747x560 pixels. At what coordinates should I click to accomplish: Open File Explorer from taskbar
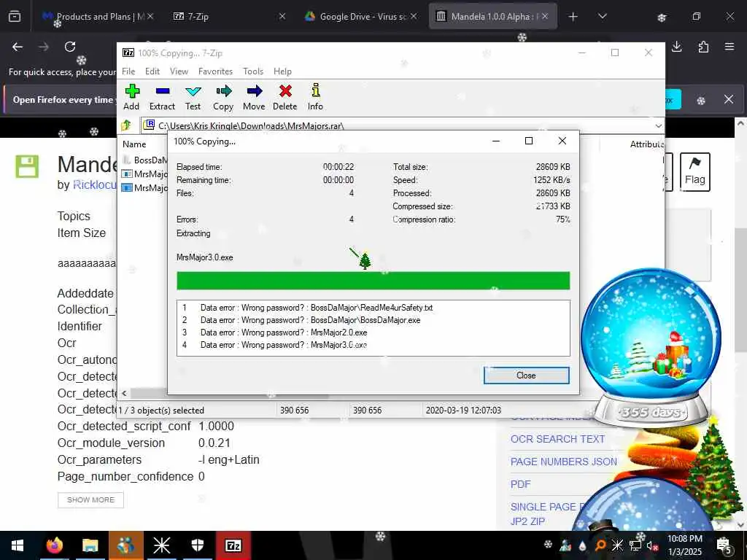[90, 545]
